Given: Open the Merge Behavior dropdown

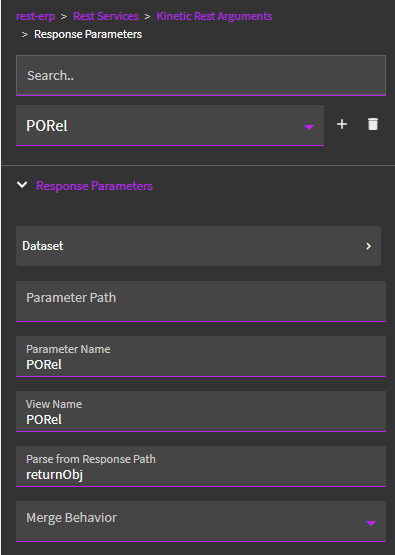Looking at the screenshot, I should coord(201,521).
